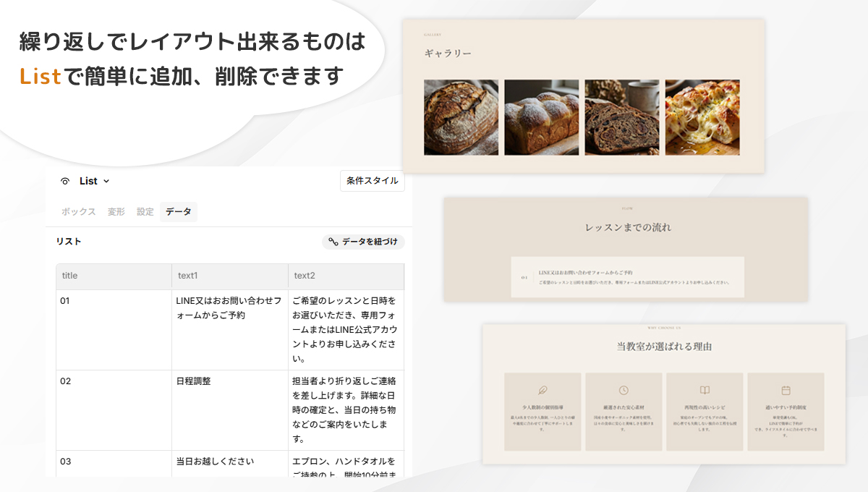Toggle the eye visibility icon beside List

pyautogui.click(x=65, y=182)
